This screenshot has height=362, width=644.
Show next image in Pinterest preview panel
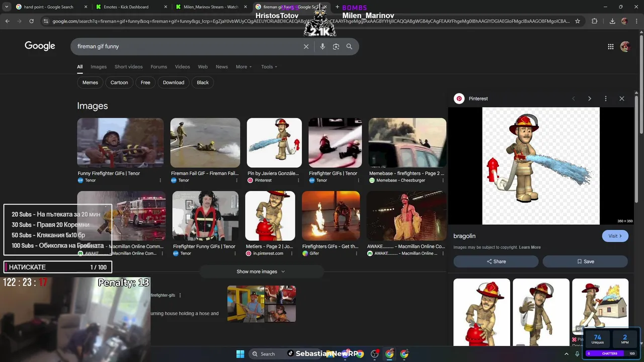coord(590,99)
